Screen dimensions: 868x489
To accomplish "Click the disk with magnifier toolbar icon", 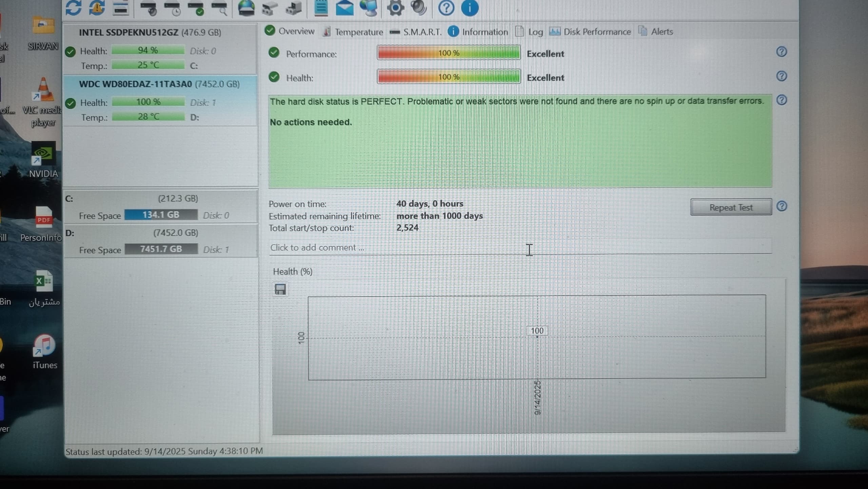I will click(x=220, y=9).
